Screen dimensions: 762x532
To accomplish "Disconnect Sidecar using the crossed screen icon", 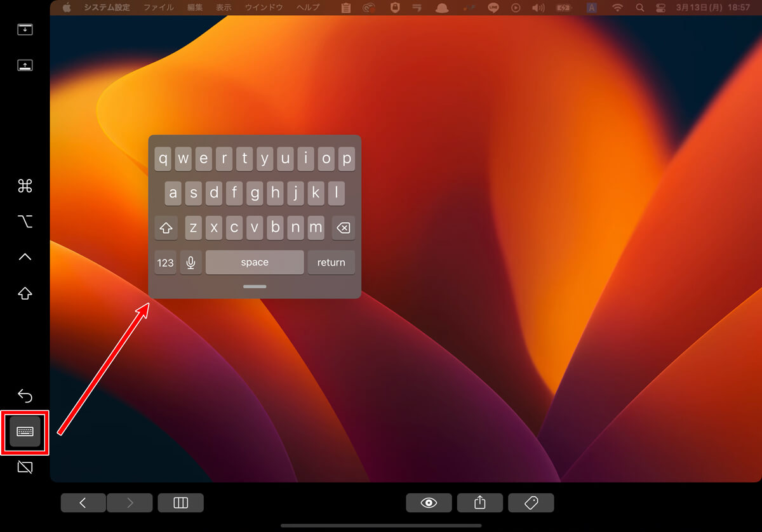I will 25,468.
